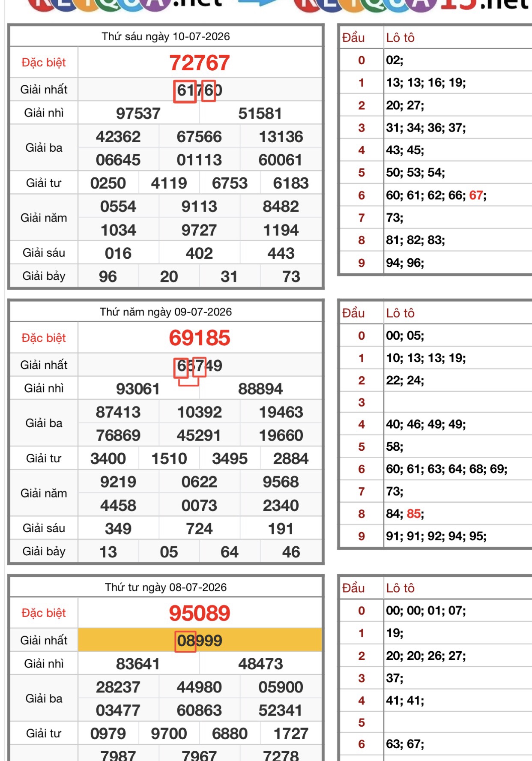Click Giải ba number 42362

click(118, 137)
